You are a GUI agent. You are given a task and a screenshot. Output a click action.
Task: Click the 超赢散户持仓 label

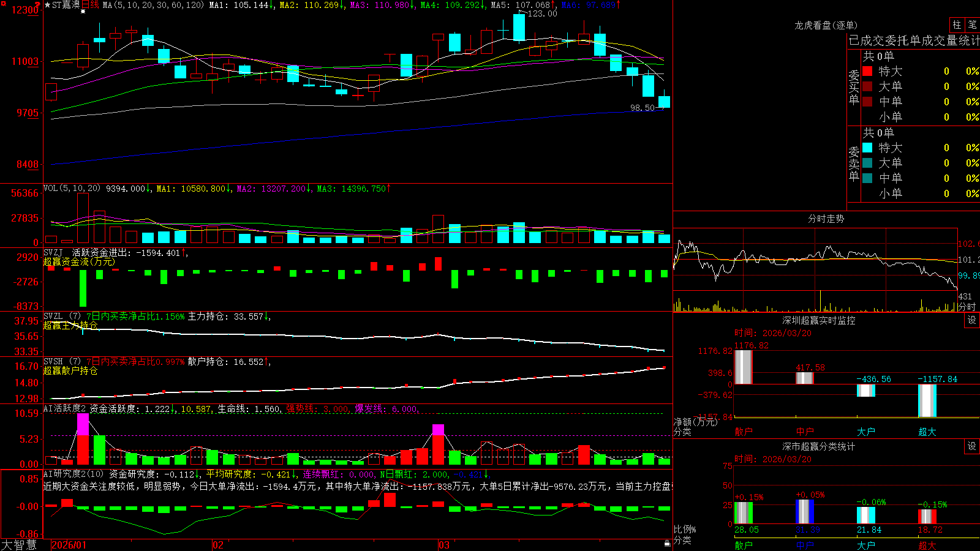70,370
